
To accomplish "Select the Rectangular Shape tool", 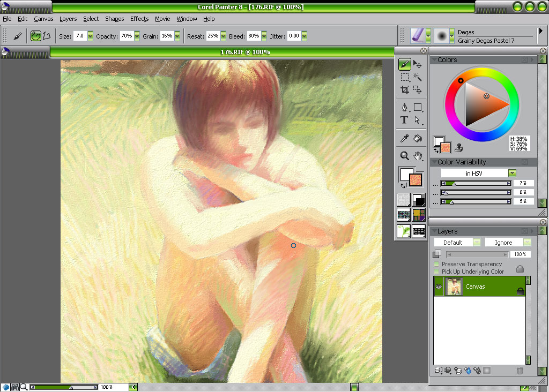I will click(418, 107).
